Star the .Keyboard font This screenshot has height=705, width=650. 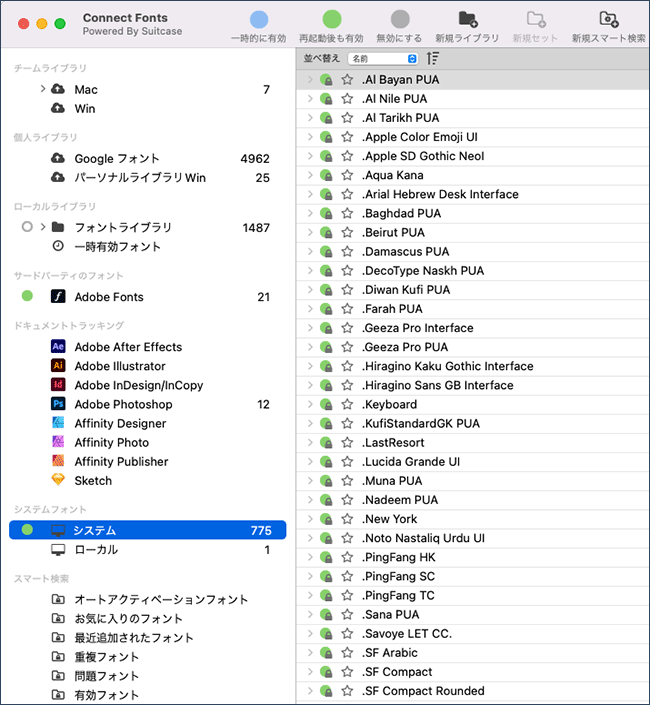point(347,404)
